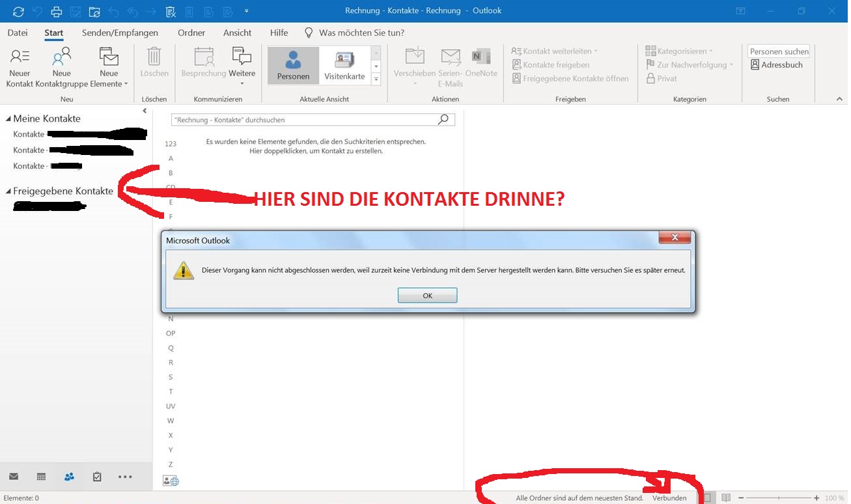This screenshot has width=851, height=504.
Task: Open the Datei tab
Action: click(x=18, y=33)
